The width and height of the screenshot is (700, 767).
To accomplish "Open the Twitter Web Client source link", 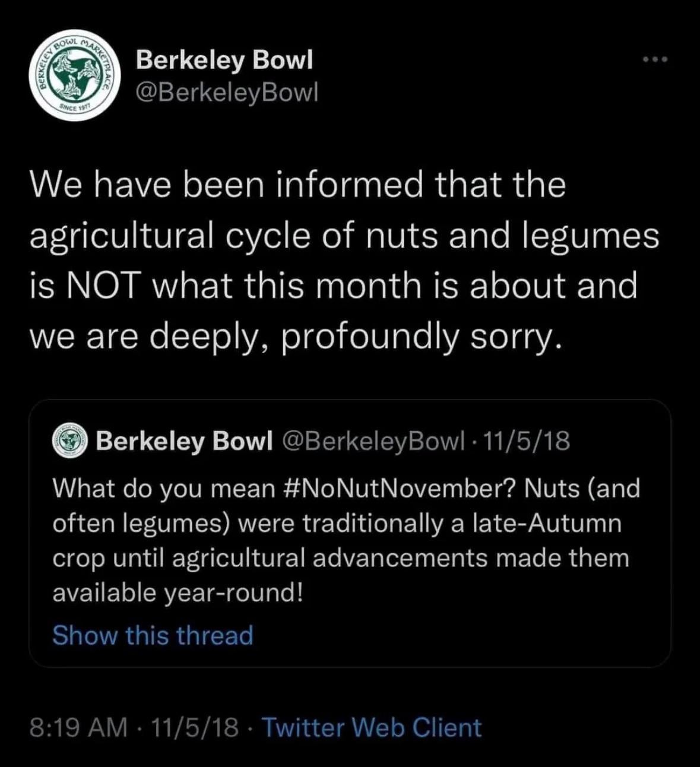I will pos(371,727).
